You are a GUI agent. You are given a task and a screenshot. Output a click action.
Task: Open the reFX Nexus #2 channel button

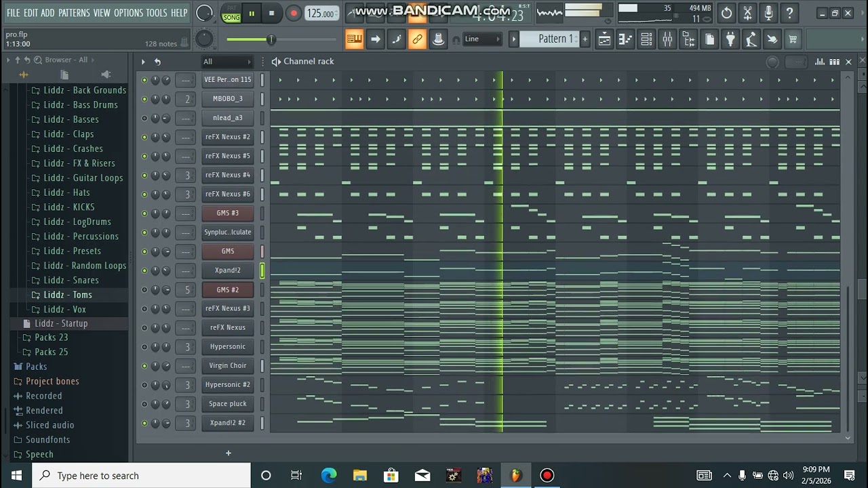click(228, 137)
